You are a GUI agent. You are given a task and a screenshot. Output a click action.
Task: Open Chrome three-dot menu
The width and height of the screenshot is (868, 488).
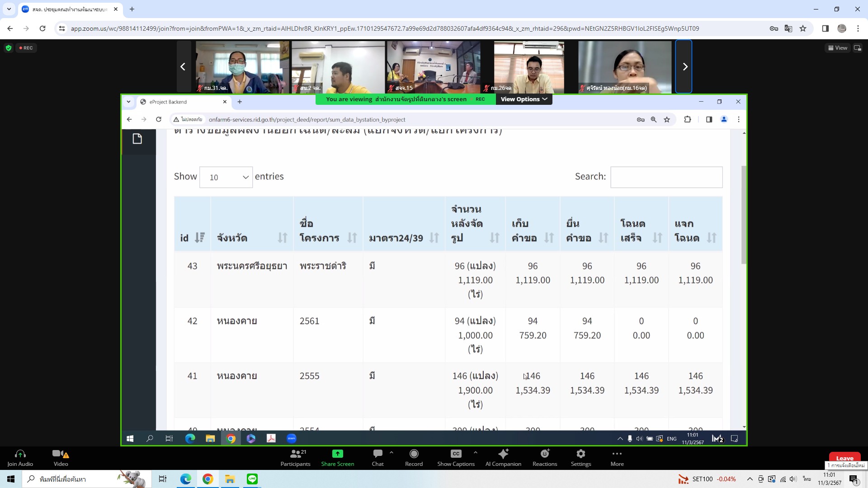point(858,28)
